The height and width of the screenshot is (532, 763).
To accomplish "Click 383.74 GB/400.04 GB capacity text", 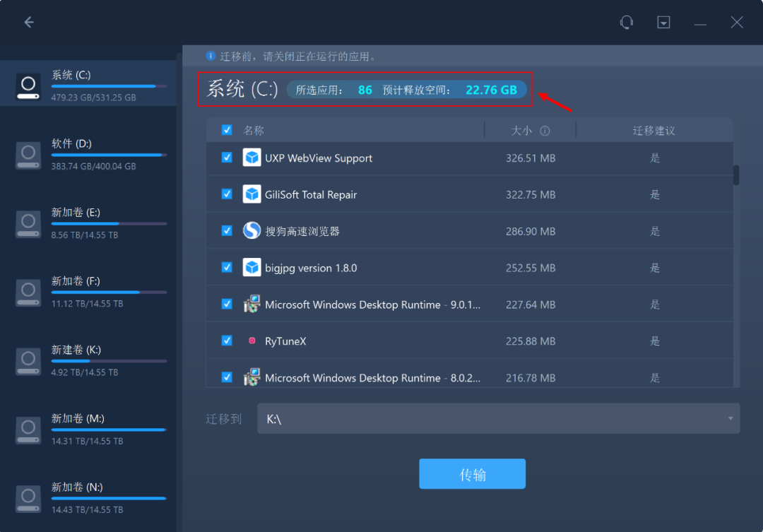I will point(93,167).
